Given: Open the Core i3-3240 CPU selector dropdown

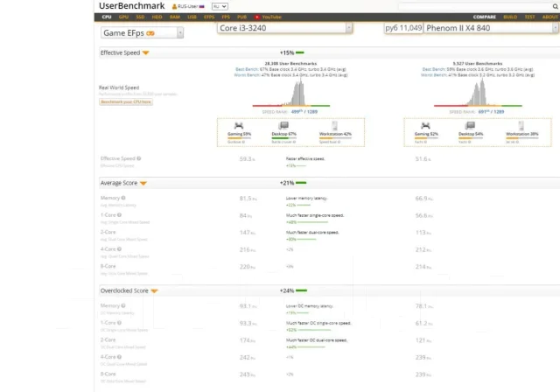Looking at the screenshot, I should pyautogui.click(x=284, y=28).
